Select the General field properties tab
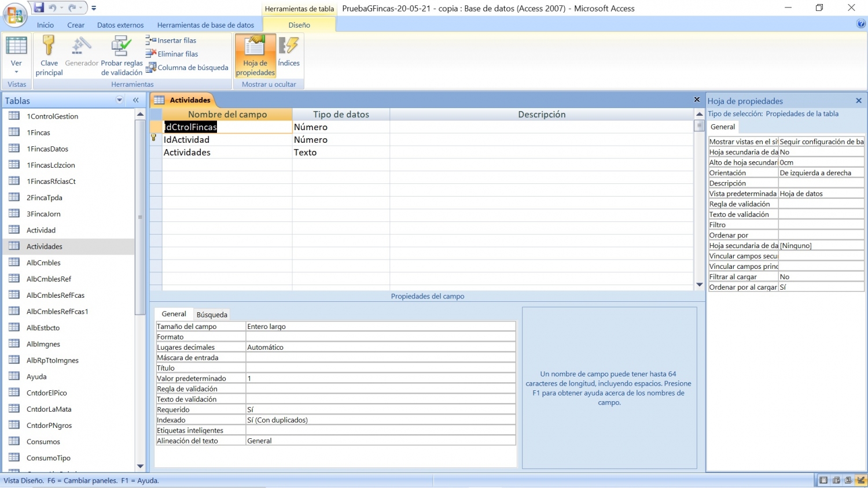868x488 pixels. pyautogui.click(x=174, y=314)
